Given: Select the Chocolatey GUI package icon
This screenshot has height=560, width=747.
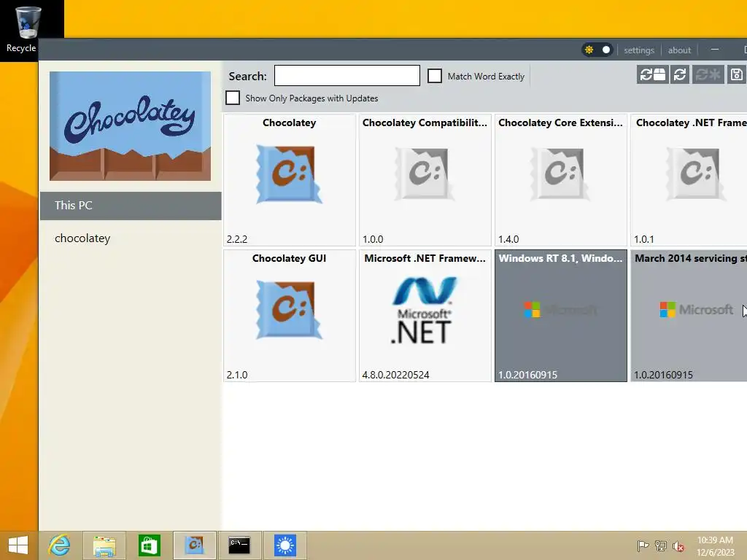Looking at the screenshot, I should [289, 310].
